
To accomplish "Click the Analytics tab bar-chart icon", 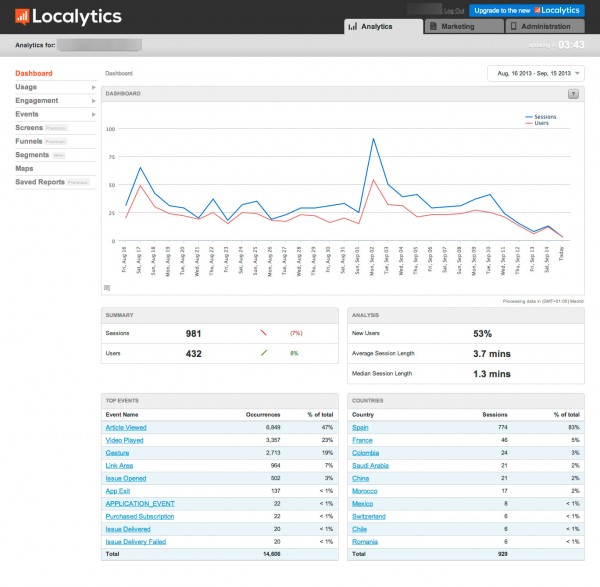I will tap(353, 26).
